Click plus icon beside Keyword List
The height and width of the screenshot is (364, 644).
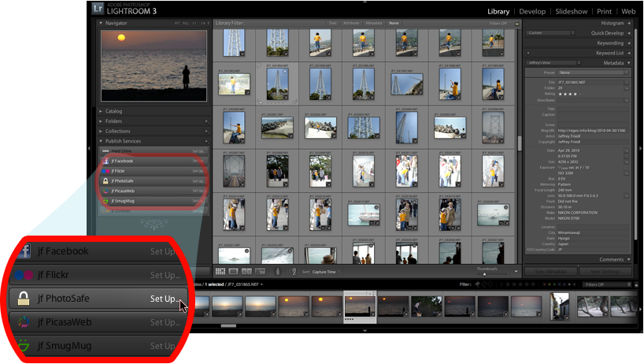click(x=528, y=53)
